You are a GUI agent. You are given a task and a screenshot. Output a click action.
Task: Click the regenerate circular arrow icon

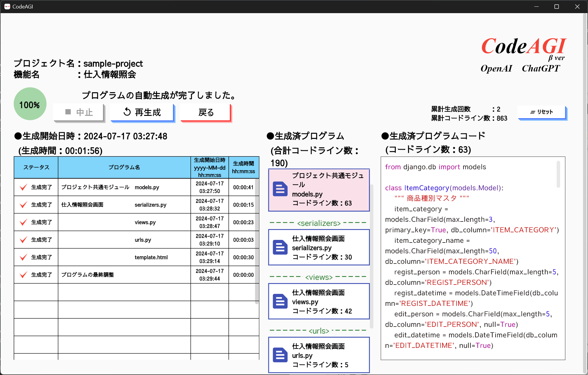(127, 112)
